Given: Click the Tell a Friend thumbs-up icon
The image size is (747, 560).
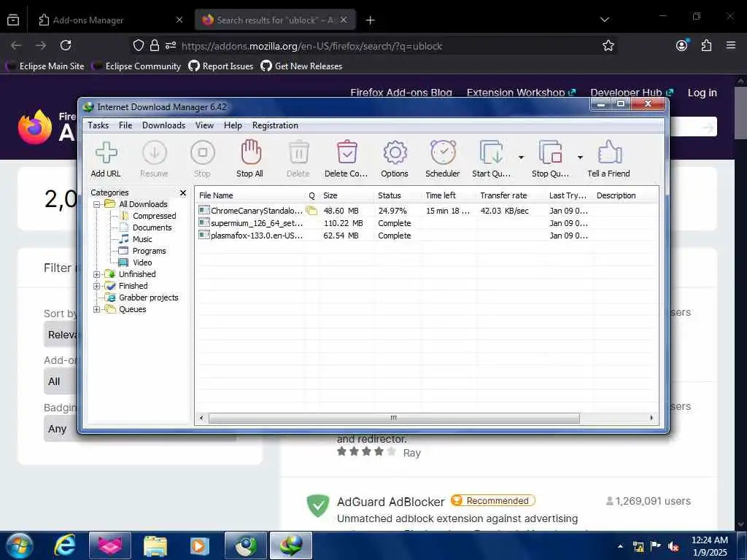Looking at the screenshot, I should click(609, 159).
